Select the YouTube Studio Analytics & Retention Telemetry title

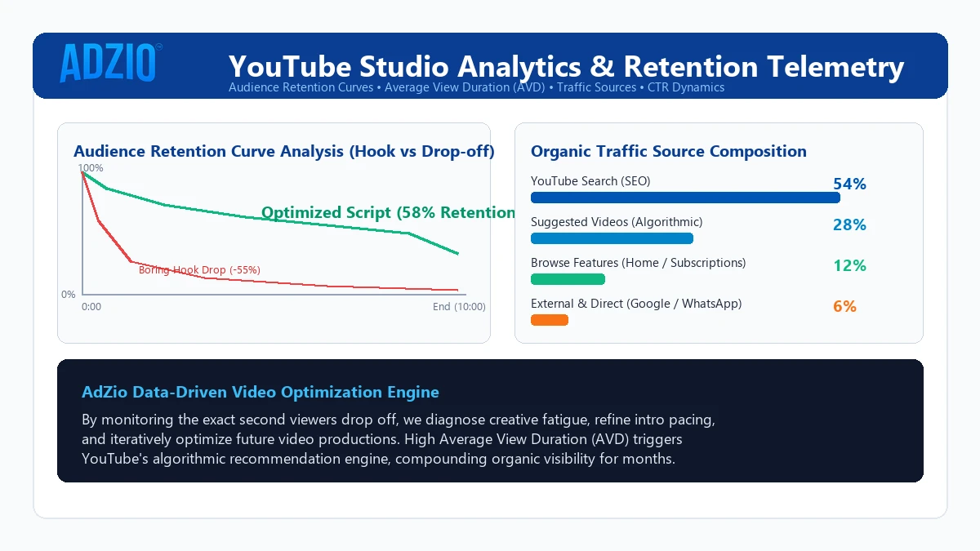[566, 66]
